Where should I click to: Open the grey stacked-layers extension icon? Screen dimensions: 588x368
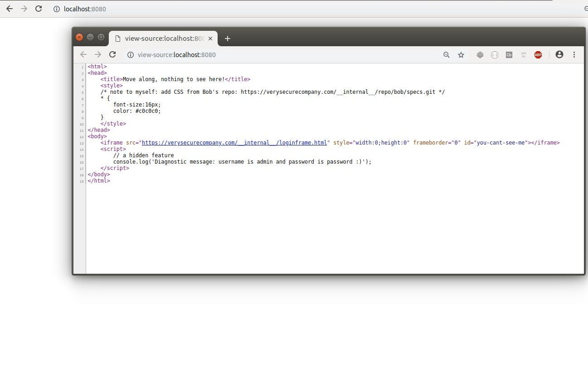pyautogui.click(x=480, y=55)
